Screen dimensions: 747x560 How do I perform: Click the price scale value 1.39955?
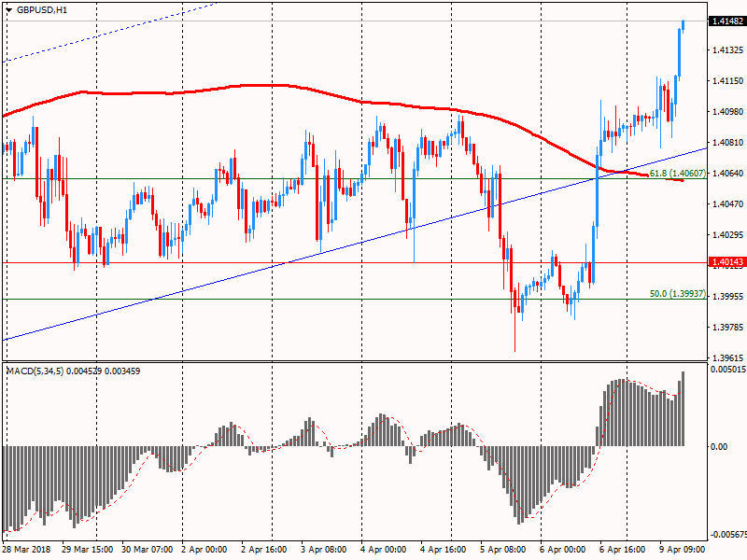tap(727, 296)
